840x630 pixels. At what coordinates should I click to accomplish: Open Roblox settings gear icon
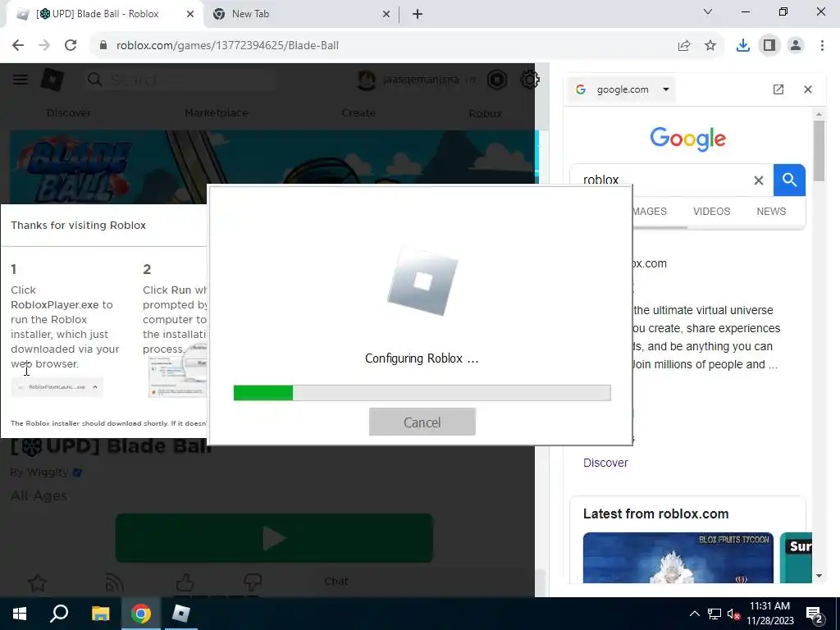pos(529,80)
